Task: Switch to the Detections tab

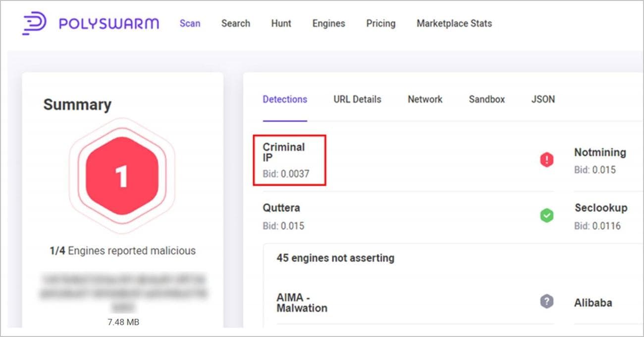Action: coord(285,99)
